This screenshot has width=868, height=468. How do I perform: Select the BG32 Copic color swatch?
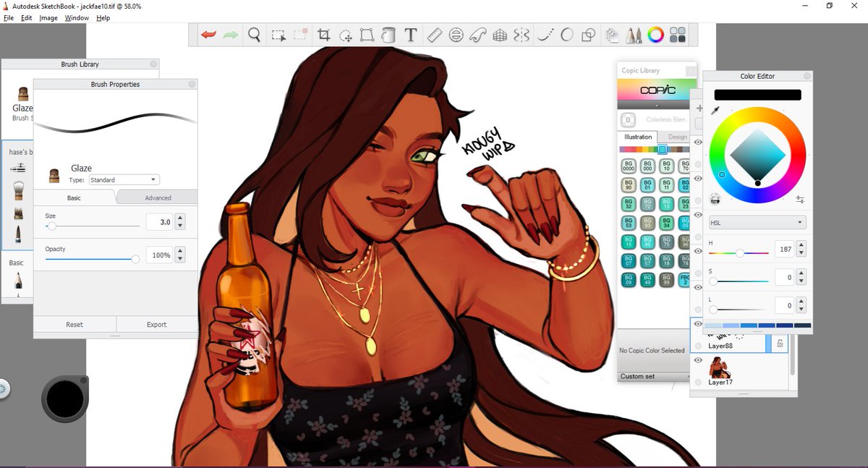click(x=628, y=205)
